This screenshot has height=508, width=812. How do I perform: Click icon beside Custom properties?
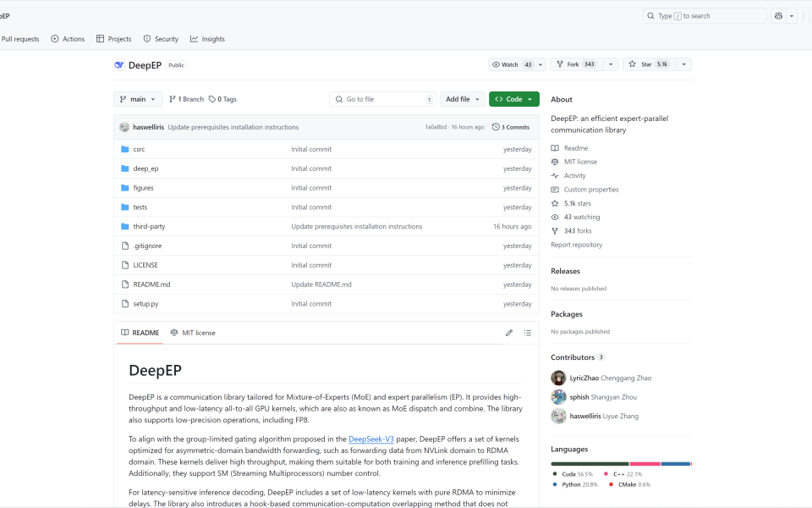[x=555, y=190]
